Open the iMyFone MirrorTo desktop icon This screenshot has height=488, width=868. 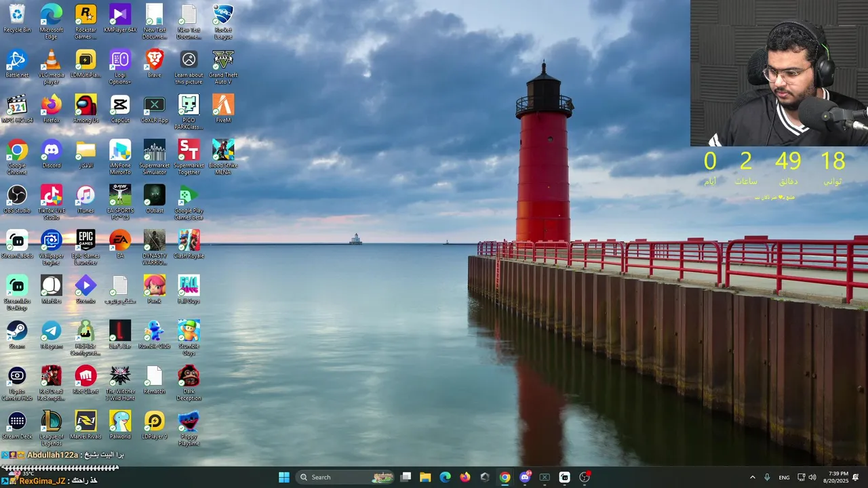120,157
